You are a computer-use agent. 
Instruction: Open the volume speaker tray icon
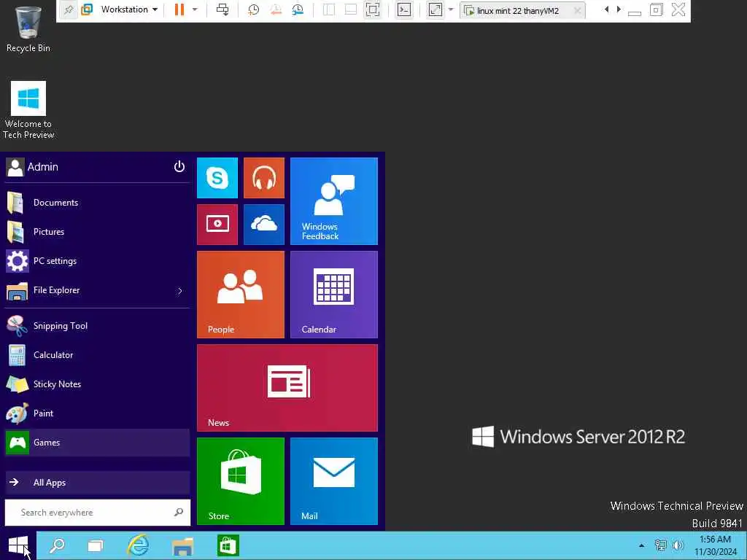tap(678, 545)
